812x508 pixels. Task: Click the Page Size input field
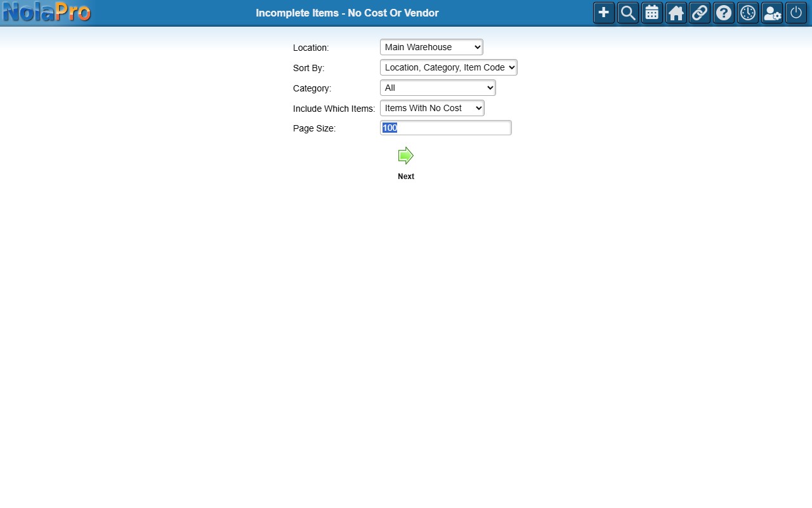pyautogui.click(x=446, y=128)
